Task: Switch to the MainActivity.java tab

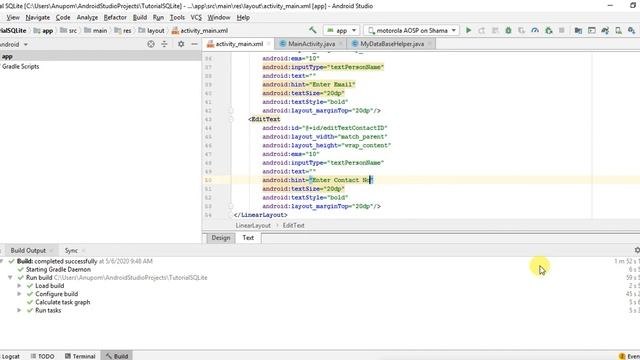Action: (311, 44)
